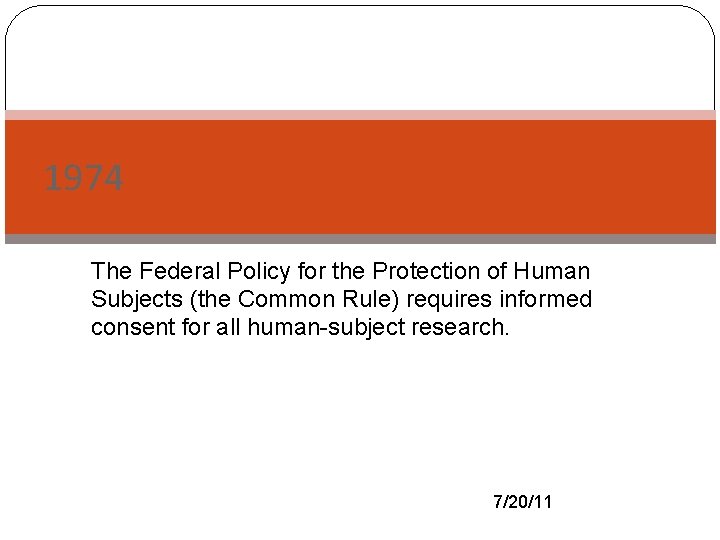Image resolution: width=720 pixels, height=540 pixels.
Task: Click the word Subjects starting second line
Action: click(x=137, y=300)
